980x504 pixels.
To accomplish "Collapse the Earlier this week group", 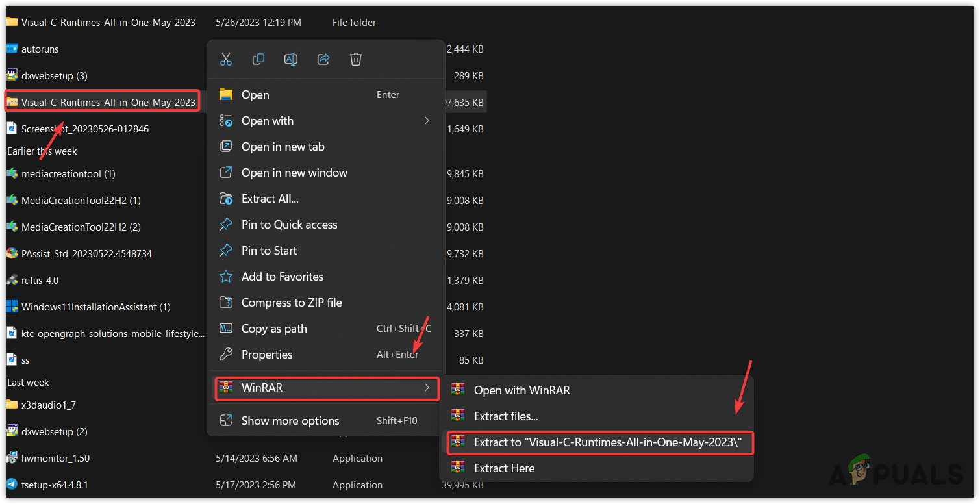I will tap(42, 151).
